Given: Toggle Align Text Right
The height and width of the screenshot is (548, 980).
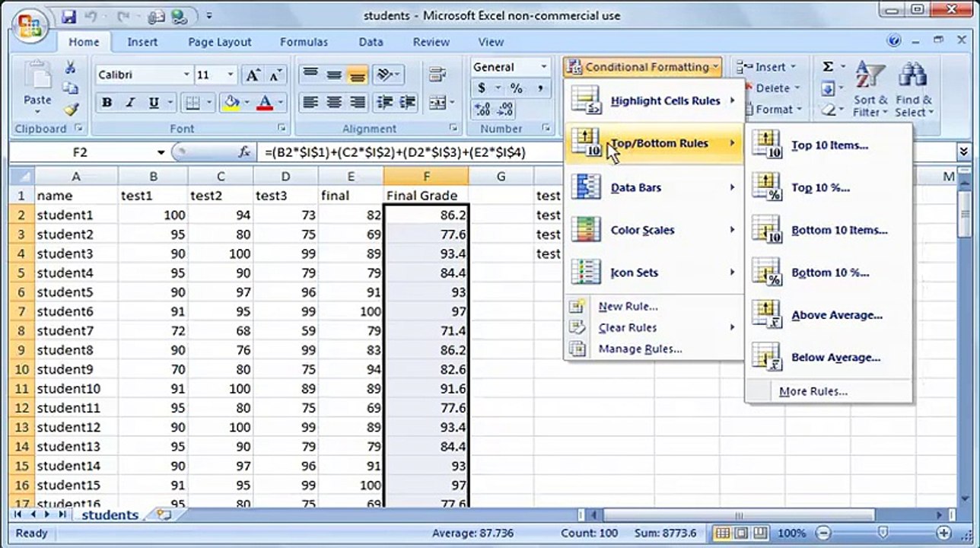Looking at the screenshot, I should [357, 102].
